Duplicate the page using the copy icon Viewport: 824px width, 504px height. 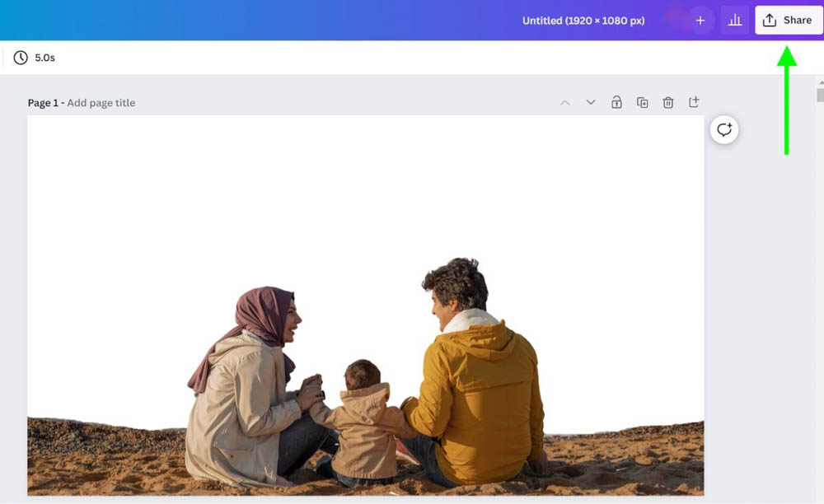click(642, 102)
